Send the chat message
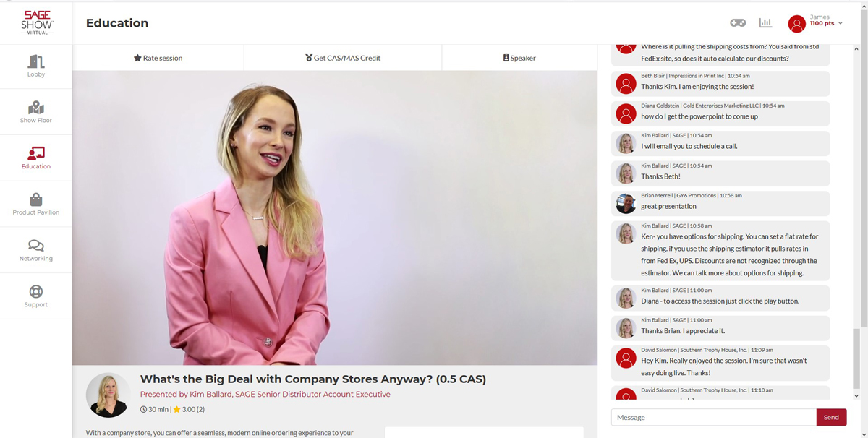The width and height of the screenshot is (868, 438). click(831, 417)
